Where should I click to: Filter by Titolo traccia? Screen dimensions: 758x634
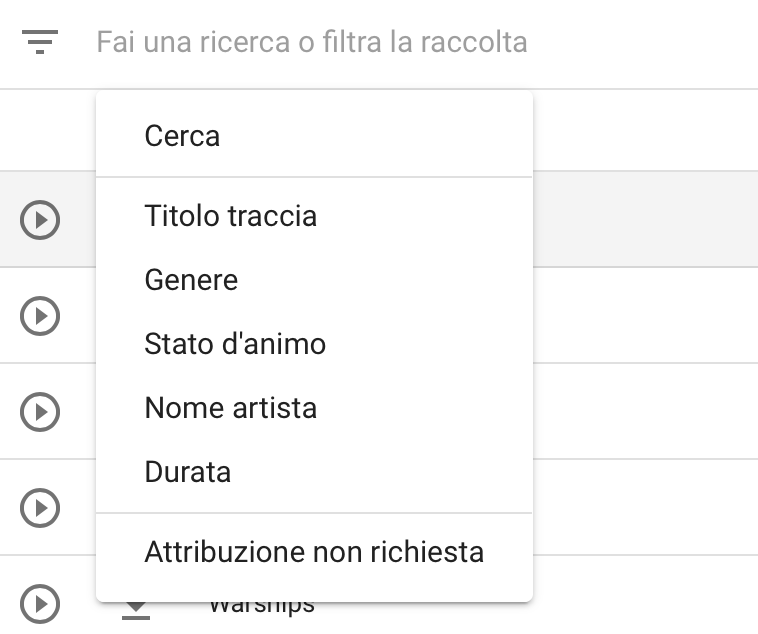[314, 216]
